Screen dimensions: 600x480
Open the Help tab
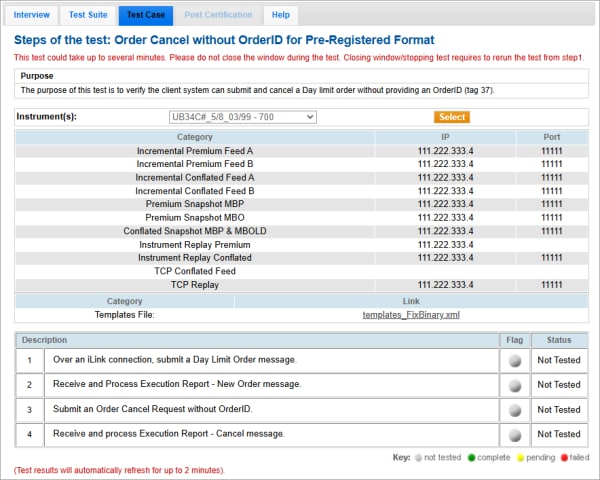(281, 15)
